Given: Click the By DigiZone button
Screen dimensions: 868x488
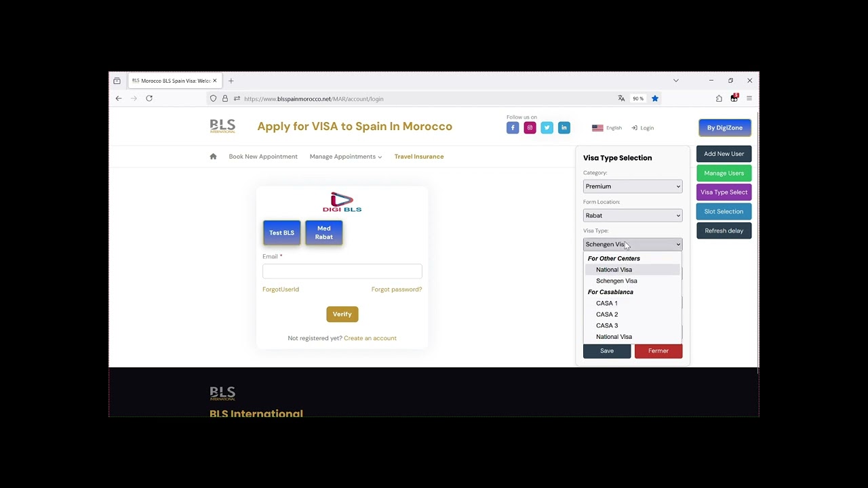Looking at the screenshot, I should click(724, 127).
